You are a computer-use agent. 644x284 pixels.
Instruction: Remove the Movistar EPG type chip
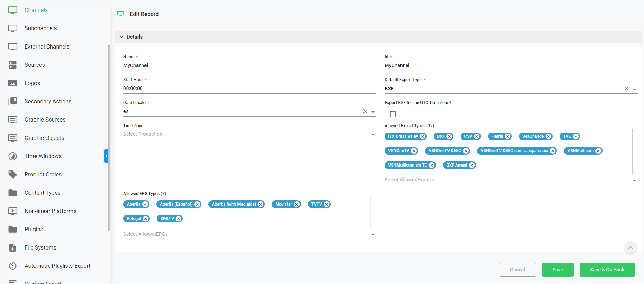(x=296, y=205)
